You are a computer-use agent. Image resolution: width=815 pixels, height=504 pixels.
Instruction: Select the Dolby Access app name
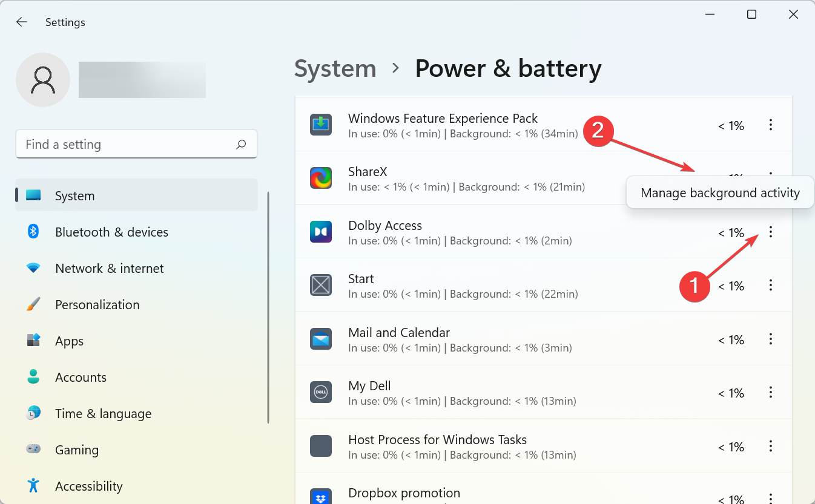[385, 226]
